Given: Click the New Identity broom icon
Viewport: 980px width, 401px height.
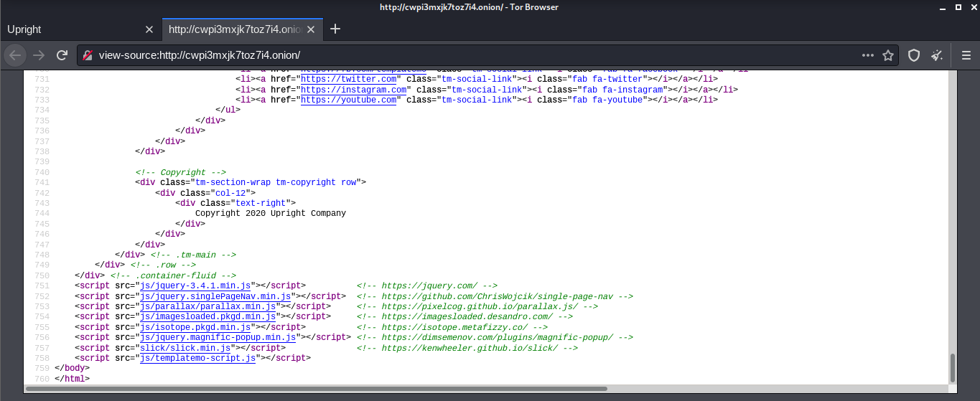Looking at the screenshot, I should [x=937, y=55].
